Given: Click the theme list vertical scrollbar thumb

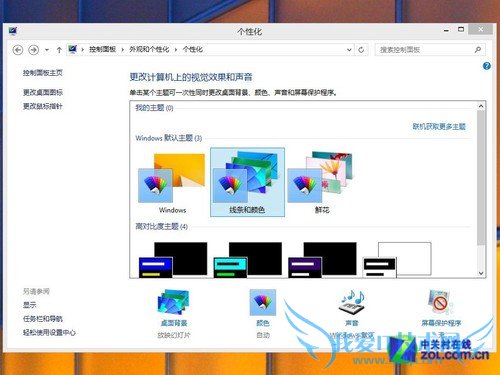Looking at the screenshot, I should 481,178.
